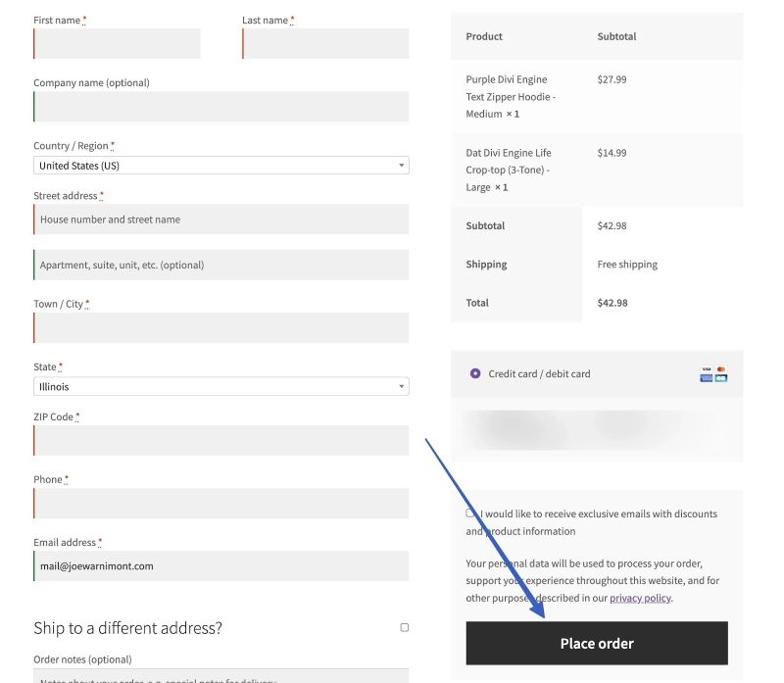This screenshot has height=683, width=784.
Task: Click the Town / City field
Action: pos(220,327)
